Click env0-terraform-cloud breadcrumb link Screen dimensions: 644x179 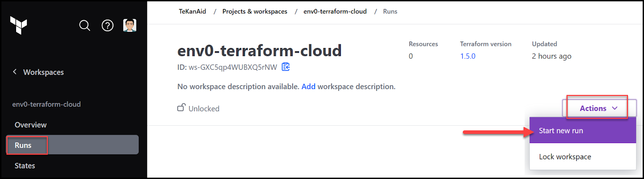tap(335, 11)
